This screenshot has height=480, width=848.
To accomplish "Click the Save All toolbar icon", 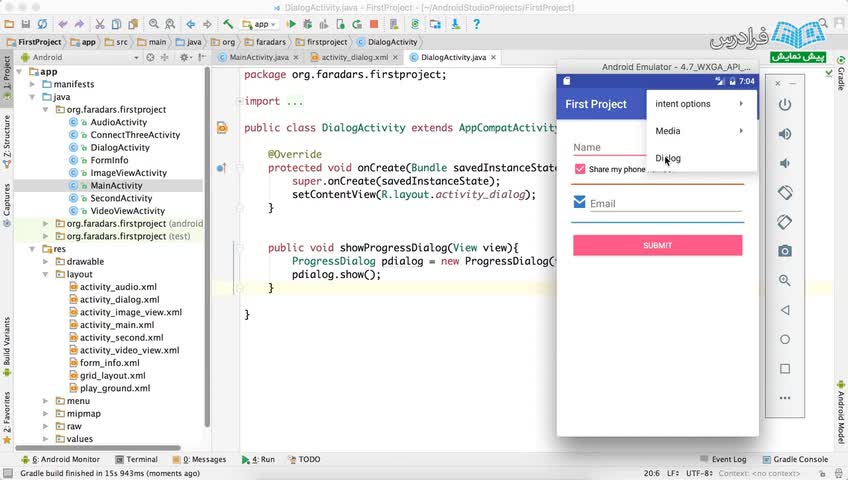I will (x=25, y=24).
